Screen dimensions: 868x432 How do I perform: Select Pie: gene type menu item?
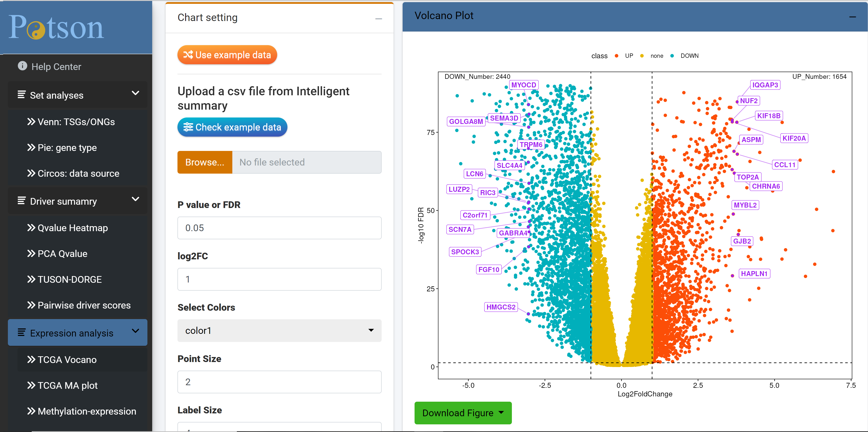(x=62, y=147)
